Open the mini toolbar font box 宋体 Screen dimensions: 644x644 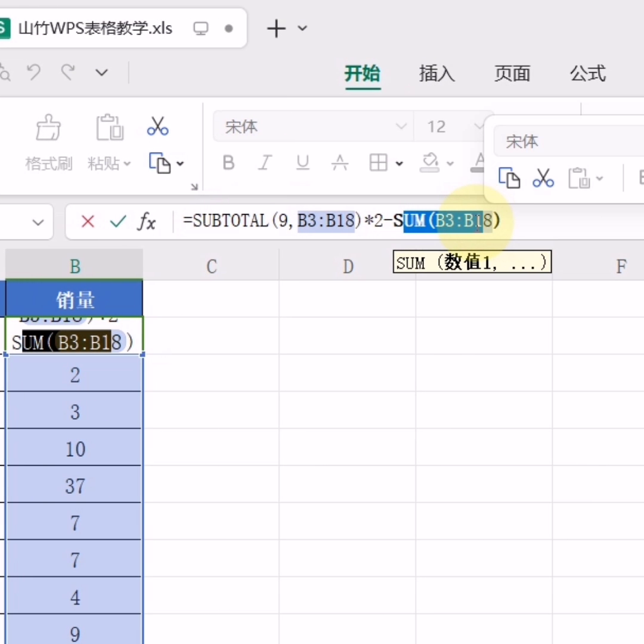click(569, 141)
